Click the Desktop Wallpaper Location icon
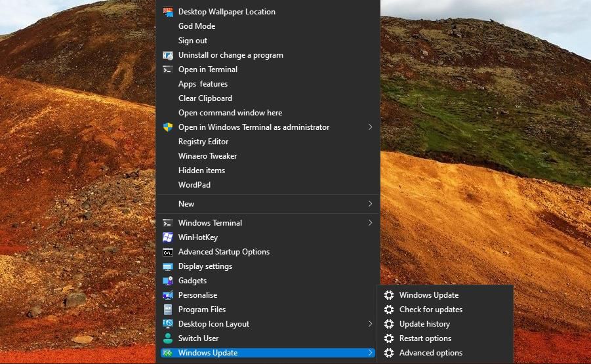The height and width of the screenshot is (364, 591). [168, 12]
